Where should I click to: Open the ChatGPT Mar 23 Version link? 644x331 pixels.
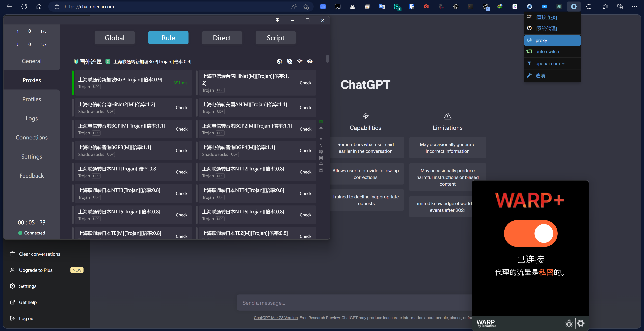point(276,318)
